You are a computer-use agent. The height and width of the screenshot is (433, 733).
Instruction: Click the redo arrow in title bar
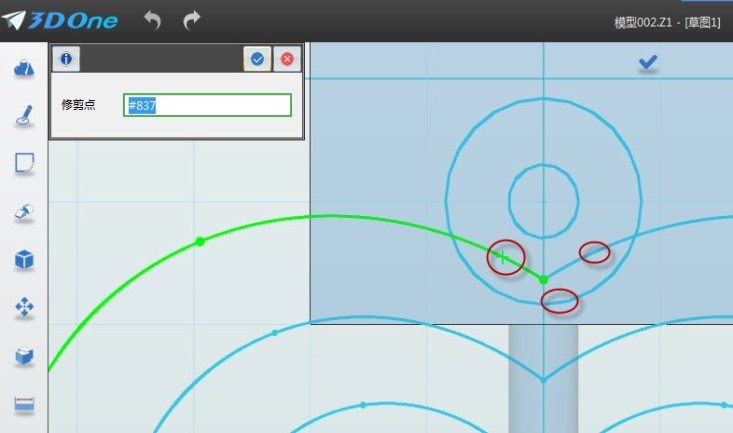click(192, 20)
